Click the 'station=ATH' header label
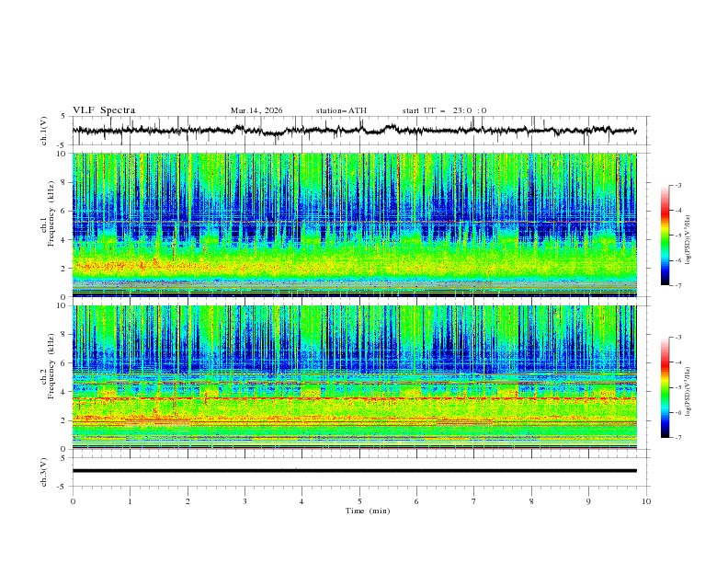 341,110
